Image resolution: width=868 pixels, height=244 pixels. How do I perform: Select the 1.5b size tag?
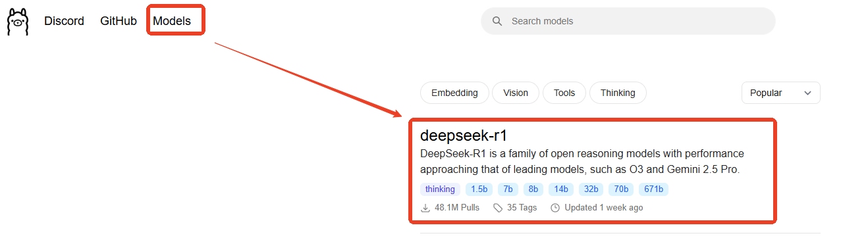tap(479, 189)
